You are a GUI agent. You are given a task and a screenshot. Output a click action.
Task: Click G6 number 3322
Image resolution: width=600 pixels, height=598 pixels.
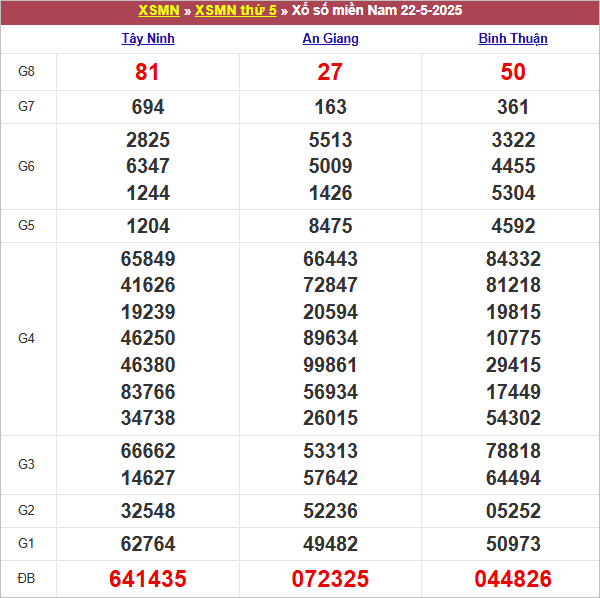pyautogui.click(x=514, y=140)
